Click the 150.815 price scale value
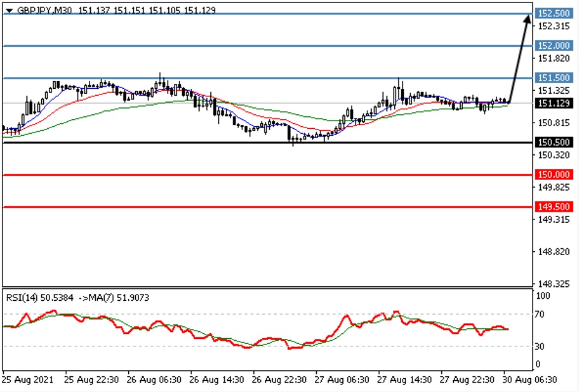 point(554,123)
